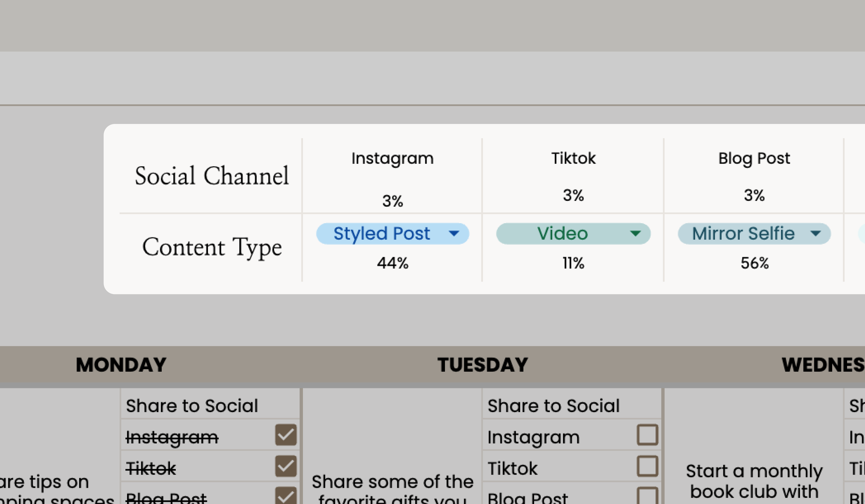Image resolution: width=865 pixels, height=504 pixels.
Task: Click Monday's Share to Social header
Action: 192,406
